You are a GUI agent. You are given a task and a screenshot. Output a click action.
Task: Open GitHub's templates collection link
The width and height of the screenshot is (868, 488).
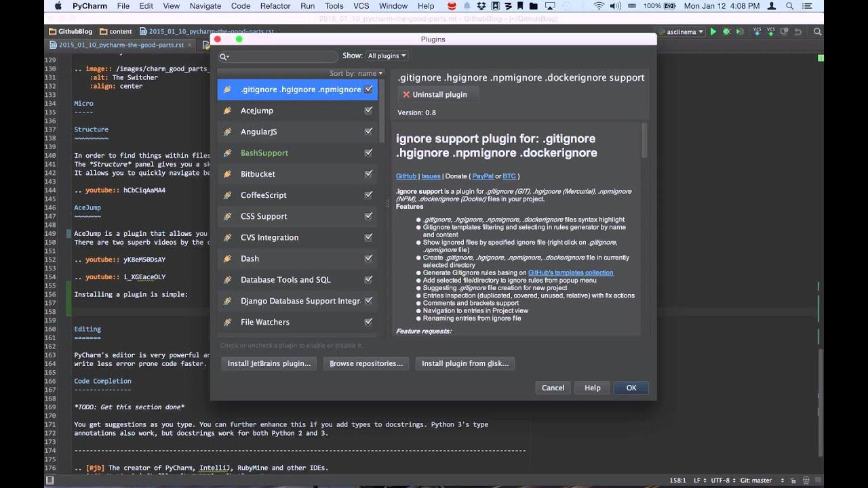(570, 273)
